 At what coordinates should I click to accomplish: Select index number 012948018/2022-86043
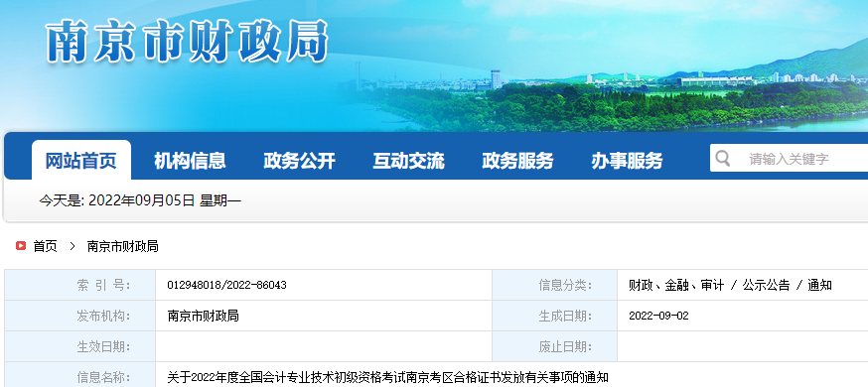[227, 285]
